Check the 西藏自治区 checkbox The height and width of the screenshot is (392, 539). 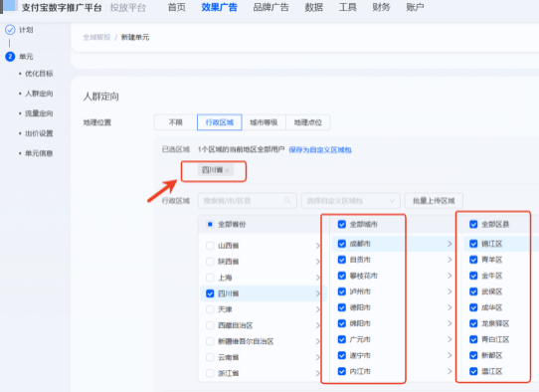[210, 325]
